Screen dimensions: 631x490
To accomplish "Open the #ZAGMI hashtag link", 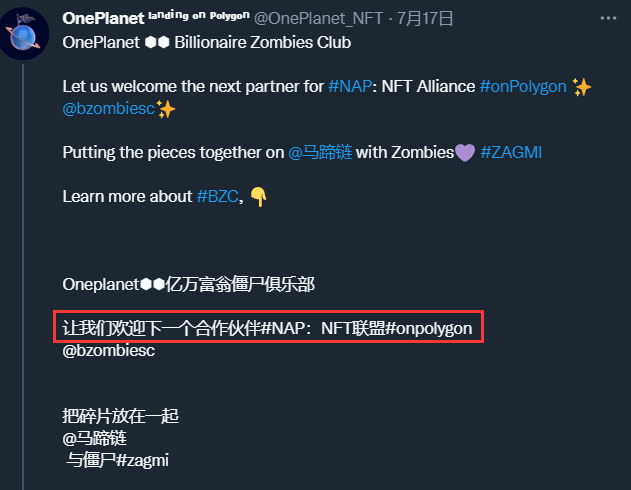I will (513, 153).
